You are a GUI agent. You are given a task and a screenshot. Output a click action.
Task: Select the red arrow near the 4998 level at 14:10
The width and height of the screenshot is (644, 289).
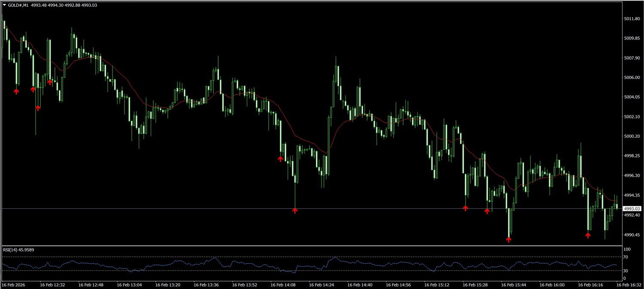[280, 159]
